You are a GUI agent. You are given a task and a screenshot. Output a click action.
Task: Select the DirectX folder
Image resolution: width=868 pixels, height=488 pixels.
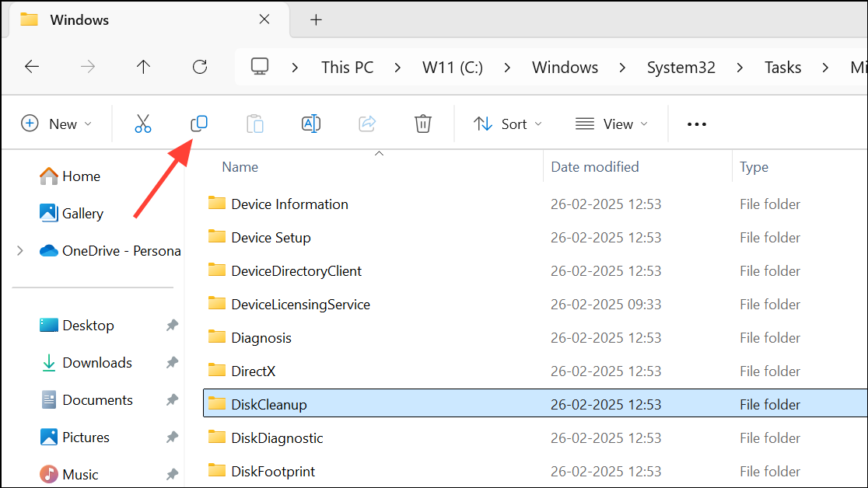(x=253, y=371)
